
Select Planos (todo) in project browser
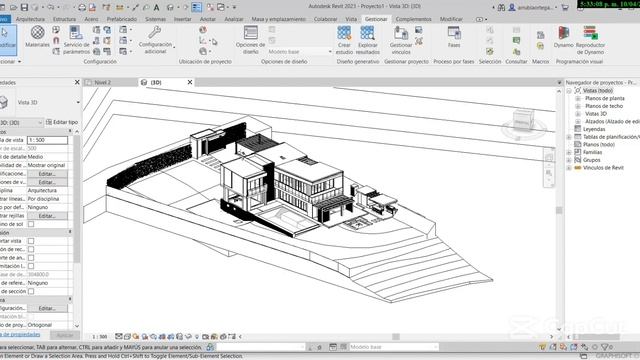tap(599, 144)
